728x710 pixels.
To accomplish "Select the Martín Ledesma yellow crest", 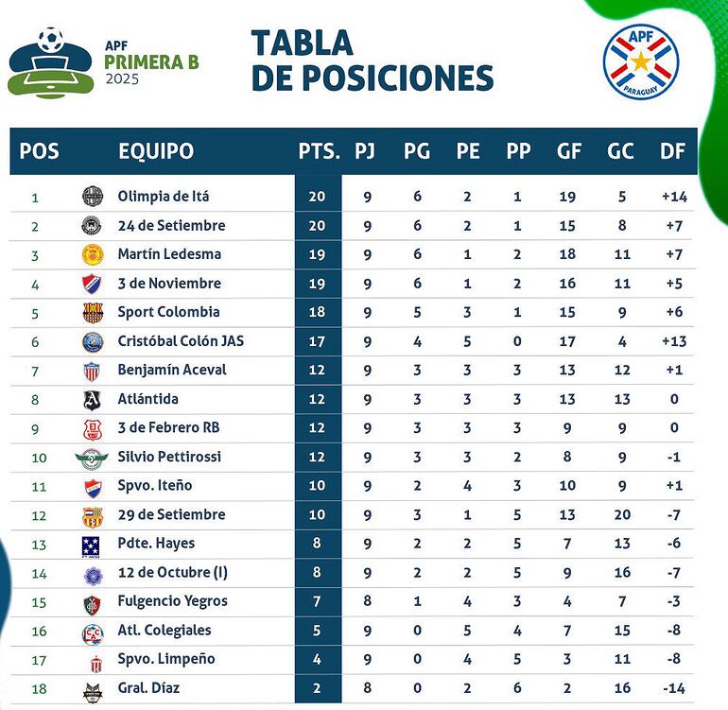I will tap(92, 254).
